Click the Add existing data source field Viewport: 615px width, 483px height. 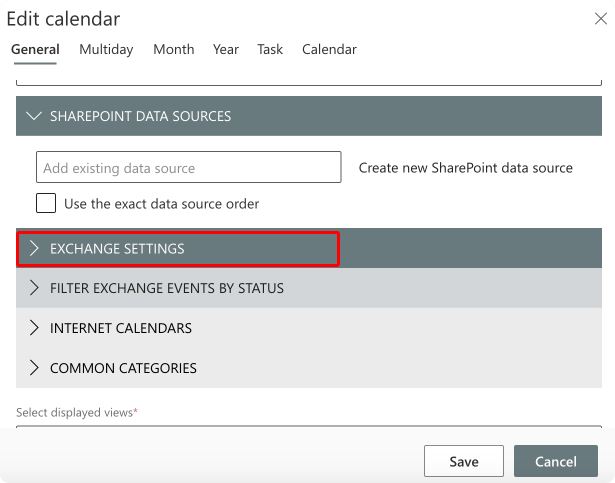[x=189, y=167]
